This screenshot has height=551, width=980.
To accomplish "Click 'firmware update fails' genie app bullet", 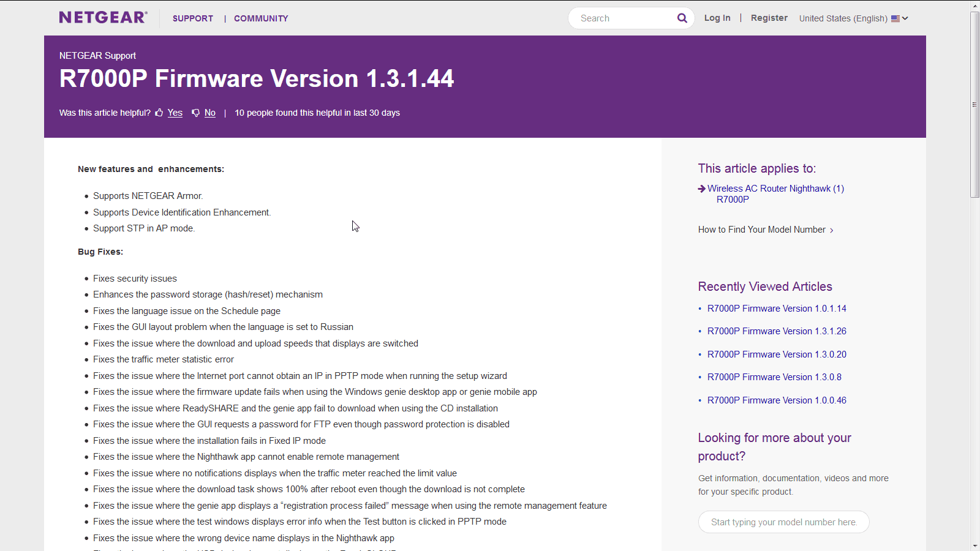I will [x=315, y=392].
